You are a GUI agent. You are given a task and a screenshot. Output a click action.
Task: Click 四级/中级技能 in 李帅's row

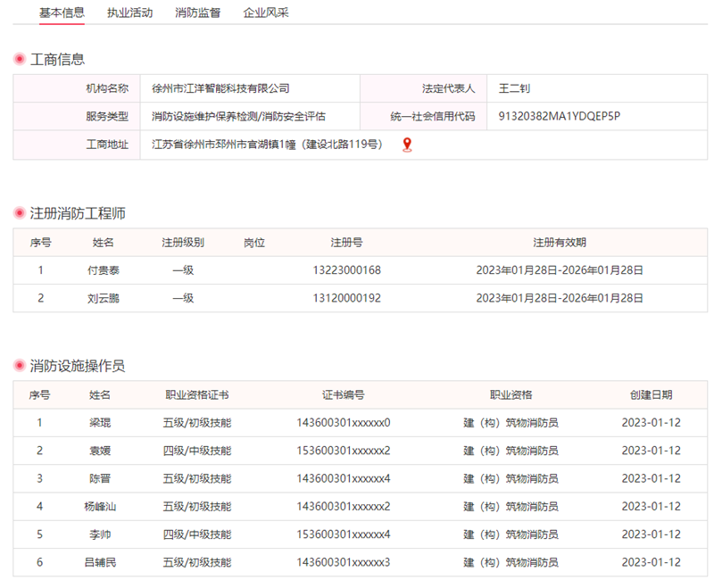[197, 534]
